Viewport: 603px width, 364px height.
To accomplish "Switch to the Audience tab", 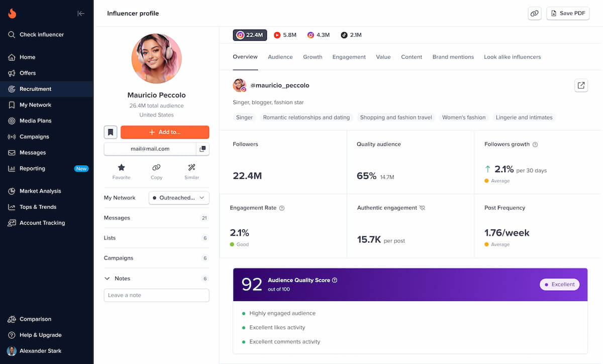I will coord(280,57).
